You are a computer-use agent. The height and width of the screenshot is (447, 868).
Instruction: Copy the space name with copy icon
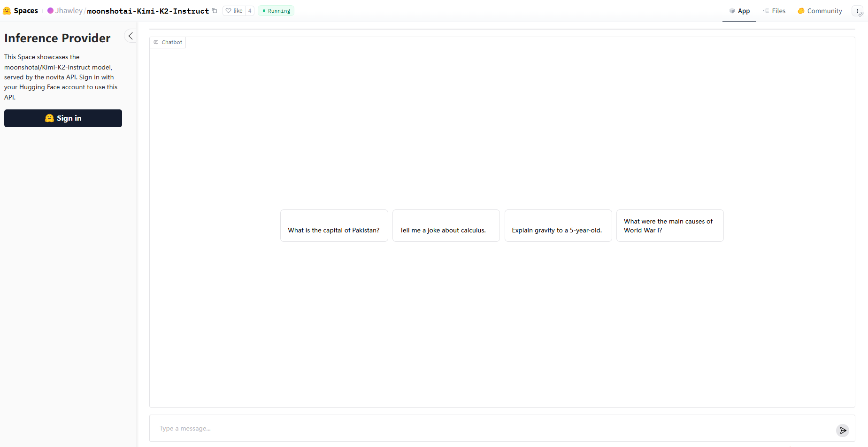click(215, 11)
